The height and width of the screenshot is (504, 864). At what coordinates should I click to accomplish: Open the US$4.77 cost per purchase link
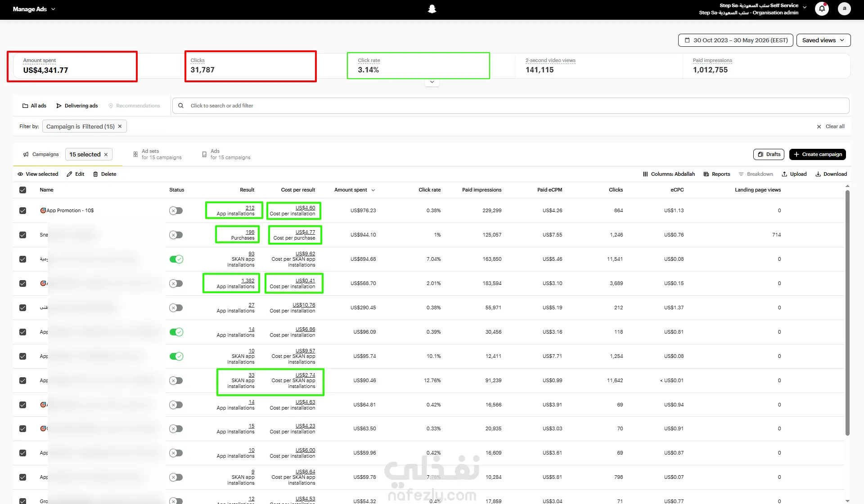[x=305, y=232]
